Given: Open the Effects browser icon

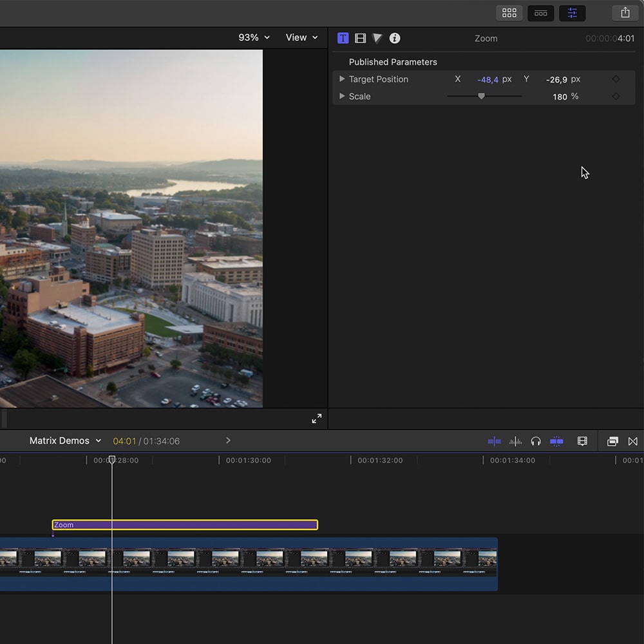Looking at the screenshot, I should click(x=612, y=441).
